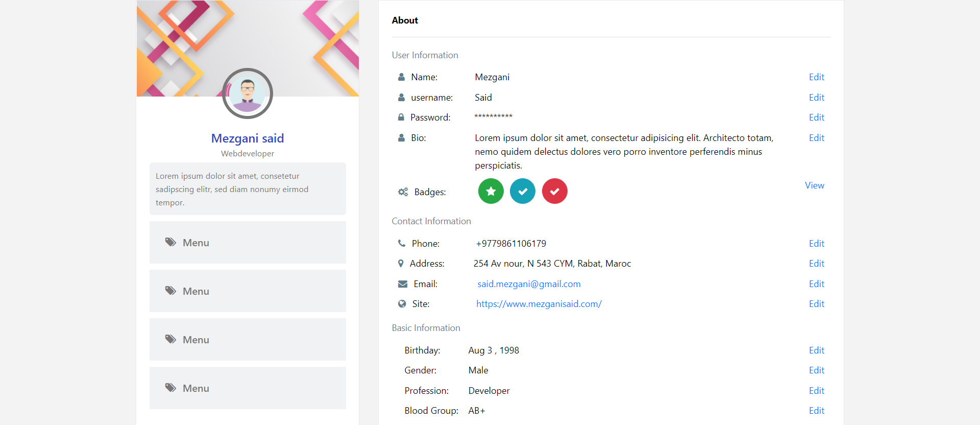The width and height of the screenshot is (980, 425).
Task: Click the sidebar Lorem ipsum description box
Action: tap(248, 188)
